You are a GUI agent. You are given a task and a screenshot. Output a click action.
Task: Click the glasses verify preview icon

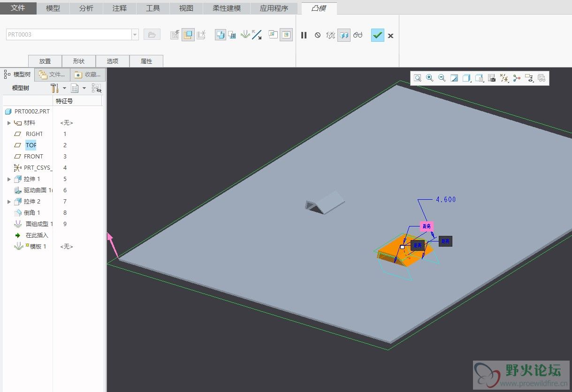(x=358, y=35)
